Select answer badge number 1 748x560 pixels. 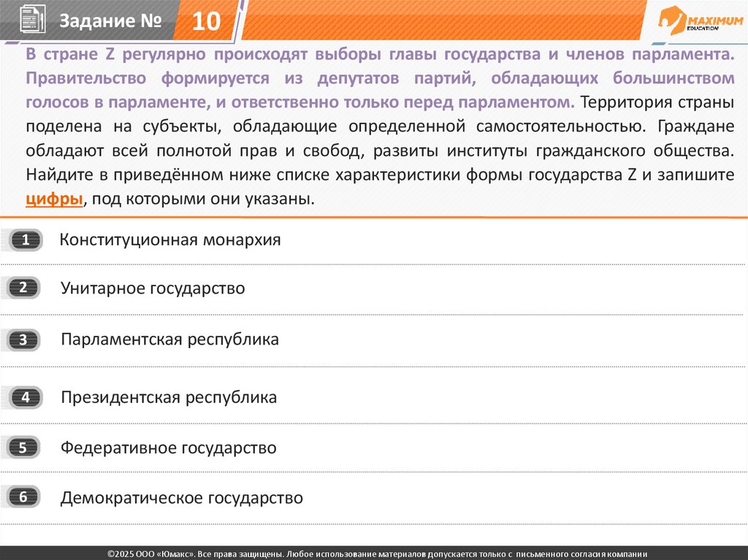click(x=25, y=239)
